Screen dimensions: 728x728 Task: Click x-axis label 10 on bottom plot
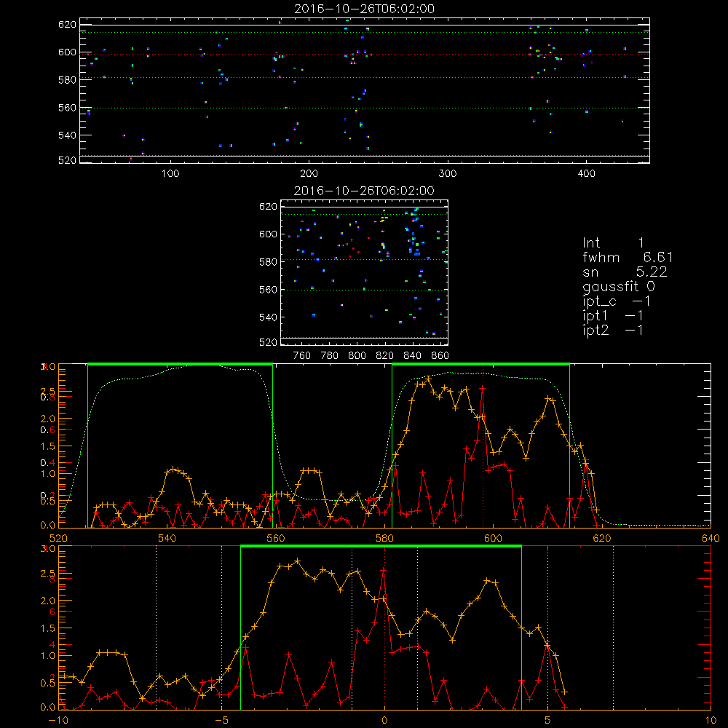coord(711,720)
